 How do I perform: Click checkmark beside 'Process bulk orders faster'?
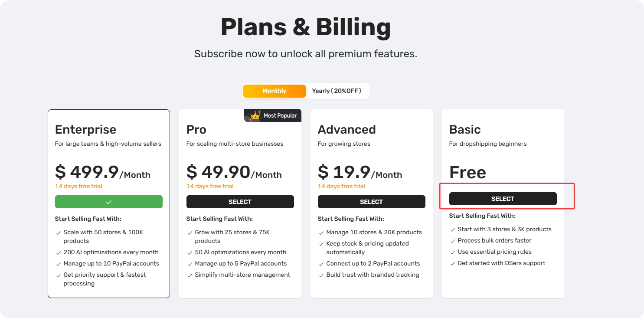pos(453,241)
